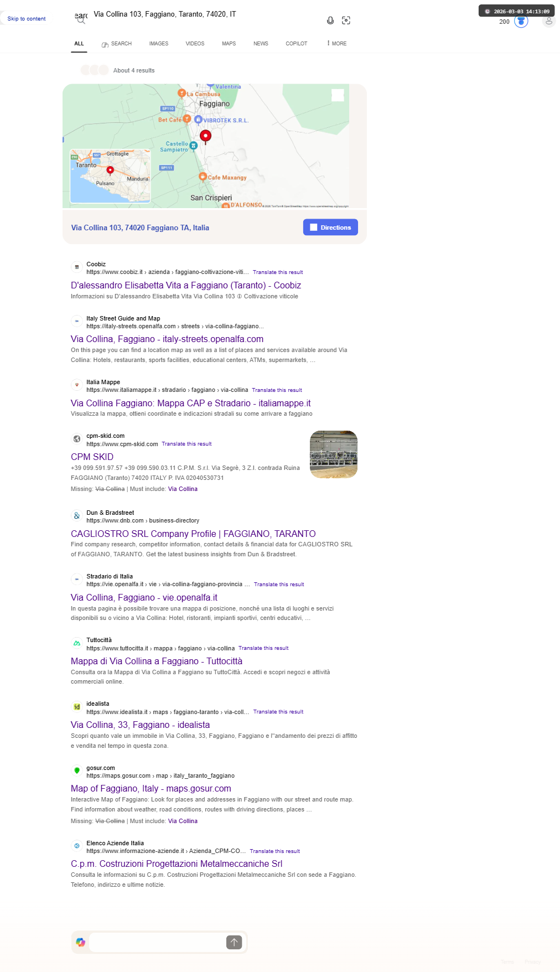Click the Taranto region inset minimap

111,176
